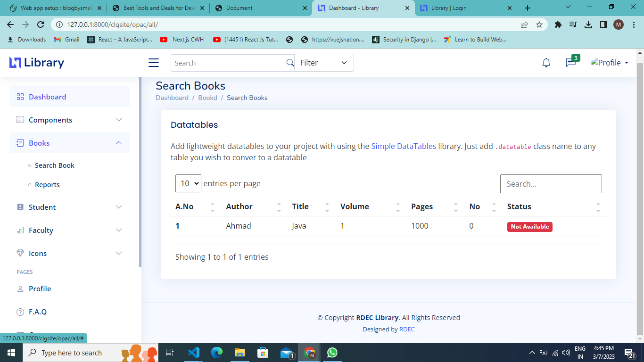Click Dashboard in the breadcrumb
Viewport: 644px width, 362px height.
coord(172,98)
